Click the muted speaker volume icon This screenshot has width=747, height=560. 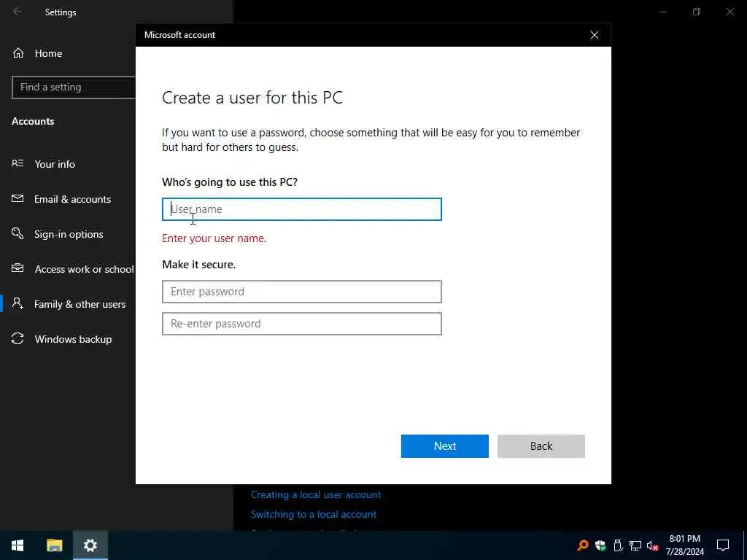click(x=653, y=545)
